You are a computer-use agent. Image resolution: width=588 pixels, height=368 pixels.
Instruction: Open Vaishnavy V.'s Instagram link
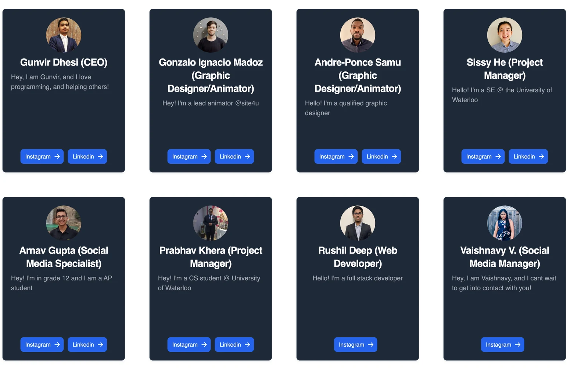503,344
